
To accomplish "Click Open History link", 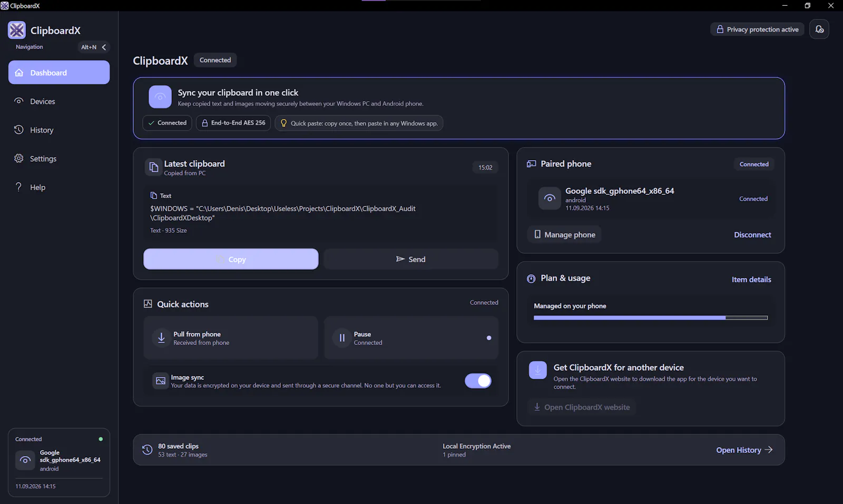I will point(744,450).
